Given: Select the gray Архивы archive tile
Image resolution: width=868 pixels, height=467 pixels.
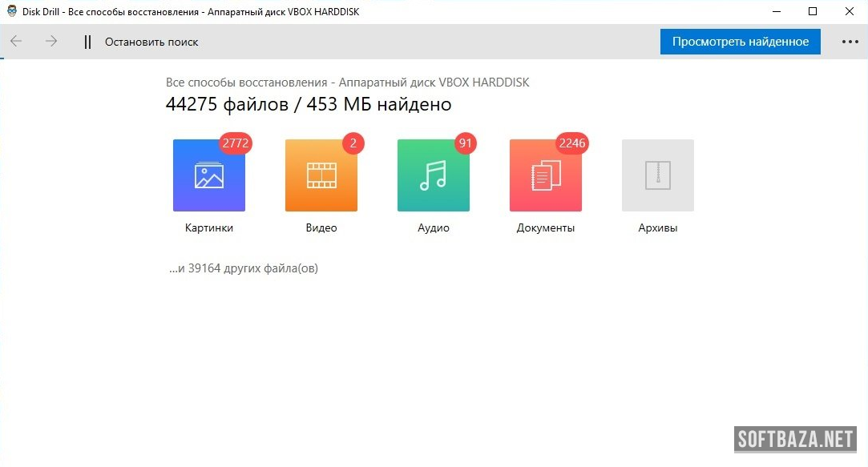Looking at the screenshot, I should pyautogui.click(x=658, y=175).
